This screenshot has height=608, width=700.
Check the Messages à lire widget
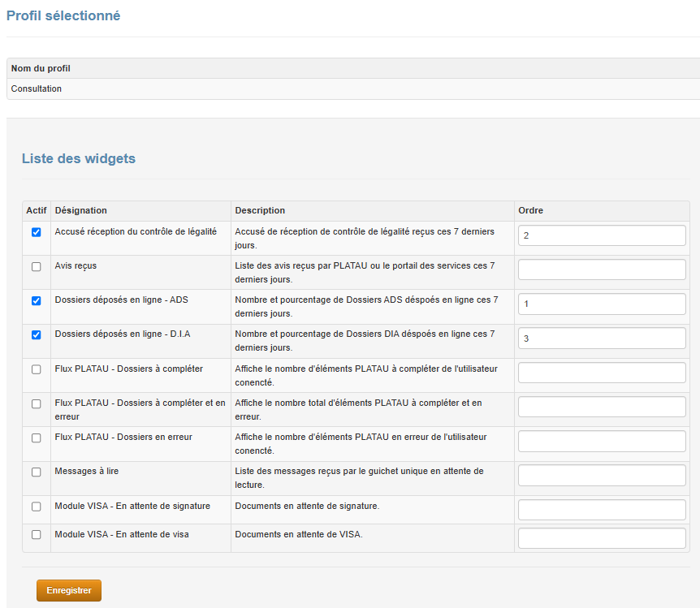point(36,472)
